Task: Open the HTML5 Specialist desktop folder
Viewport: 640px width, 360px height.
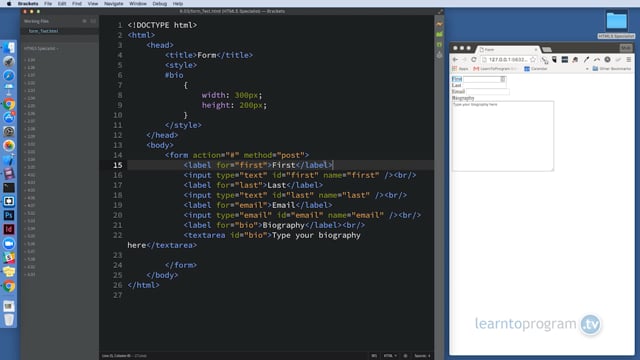Action: point(616,24)
